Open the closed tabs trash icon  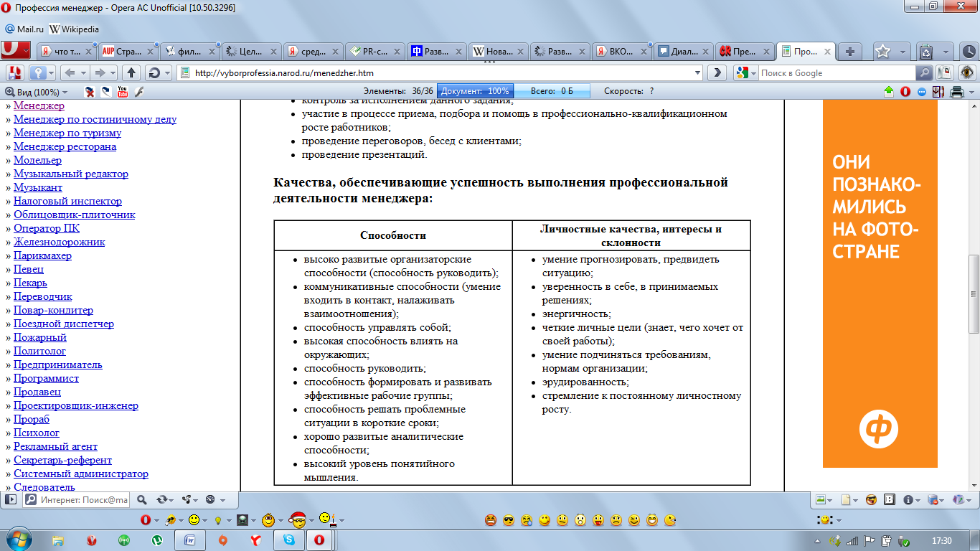click(926, 51)
